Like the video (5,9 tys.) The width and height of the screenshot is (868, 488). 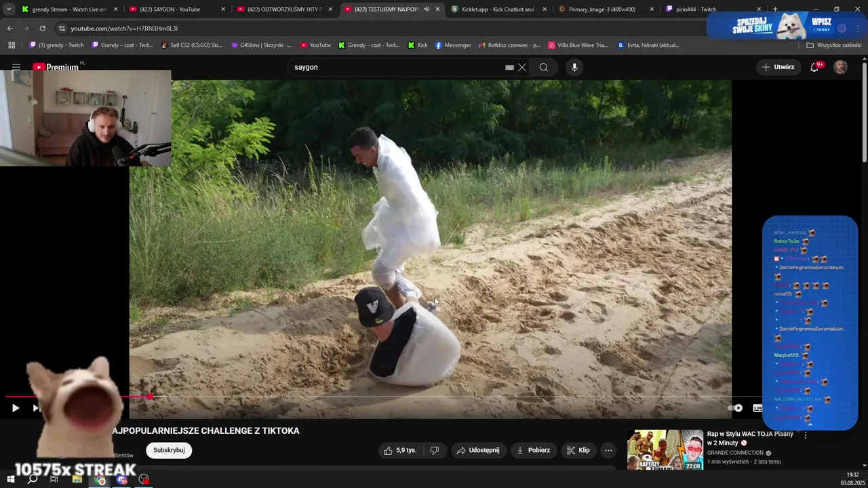(400, 450)
